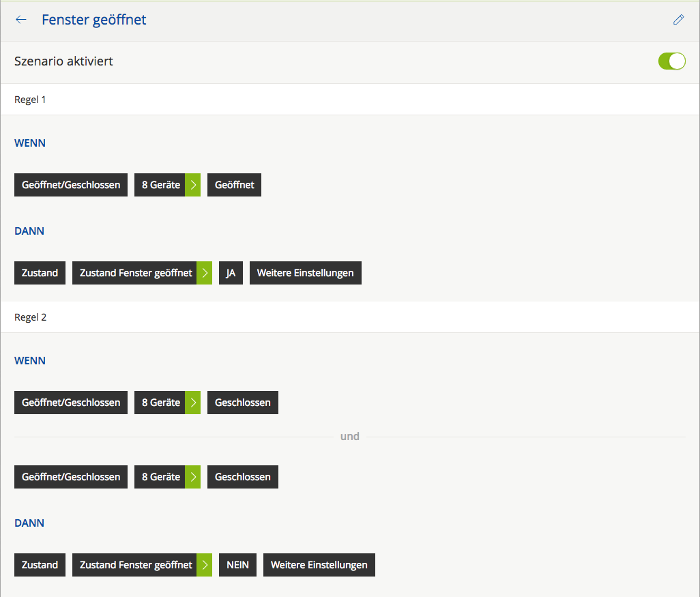Select the Geöffnet state chip in Regel 1

click(x=234, y=185)
